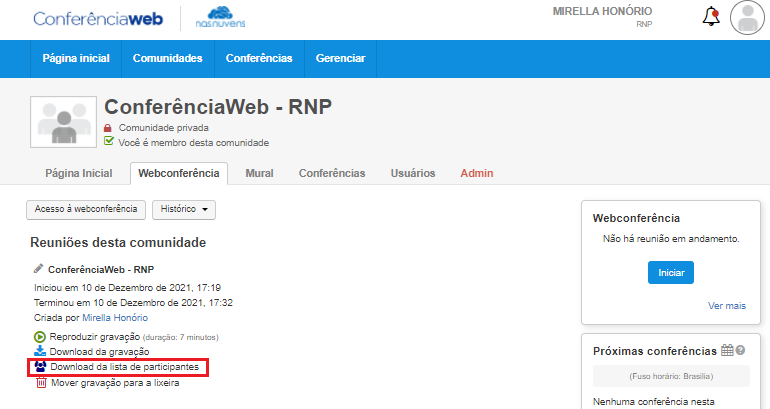Select the Webconferência tab
Image resolution: width=770 pixels, height=409 pixels.
click(179, 173)
